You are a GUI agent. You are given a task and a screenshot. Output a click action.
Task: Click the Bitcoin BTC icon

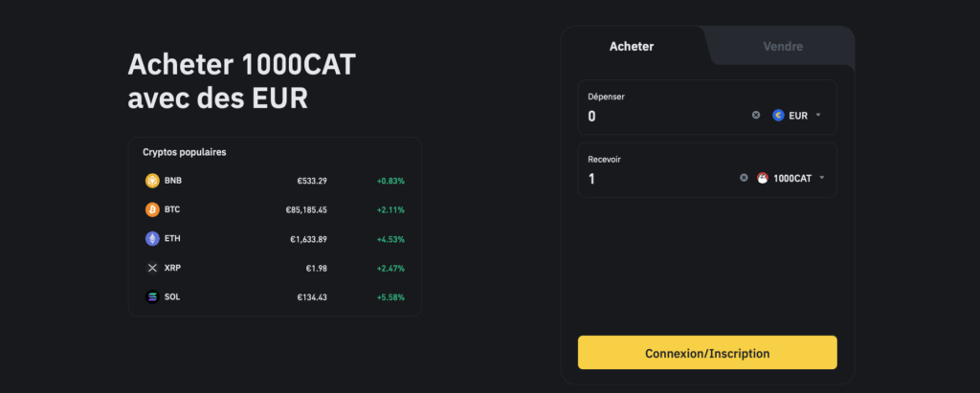click(152, 210)
